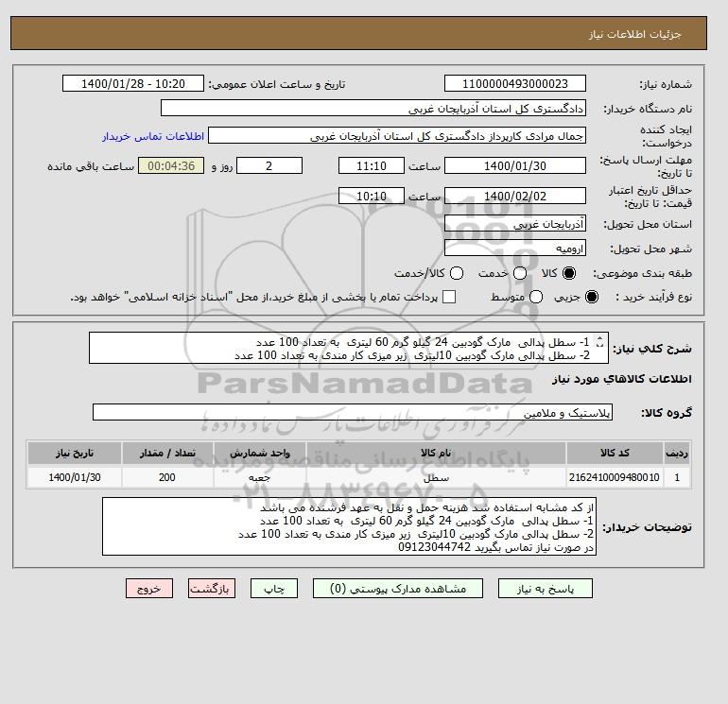Click the ردیف column header
The height and width of the screenshot is (704, 728).
tap(677, 453)
